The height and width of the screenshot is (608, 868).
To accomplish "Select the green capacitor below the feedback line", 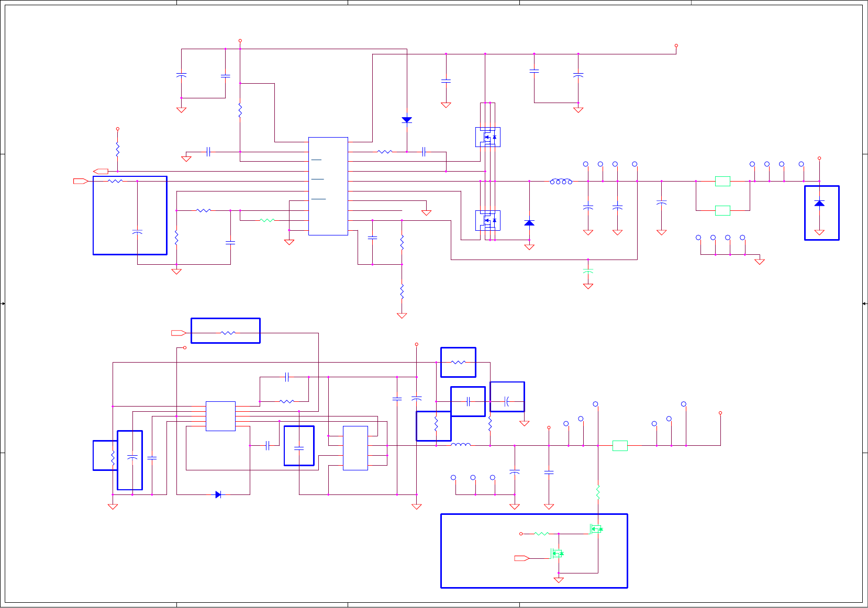I will [x=588, y=272].
